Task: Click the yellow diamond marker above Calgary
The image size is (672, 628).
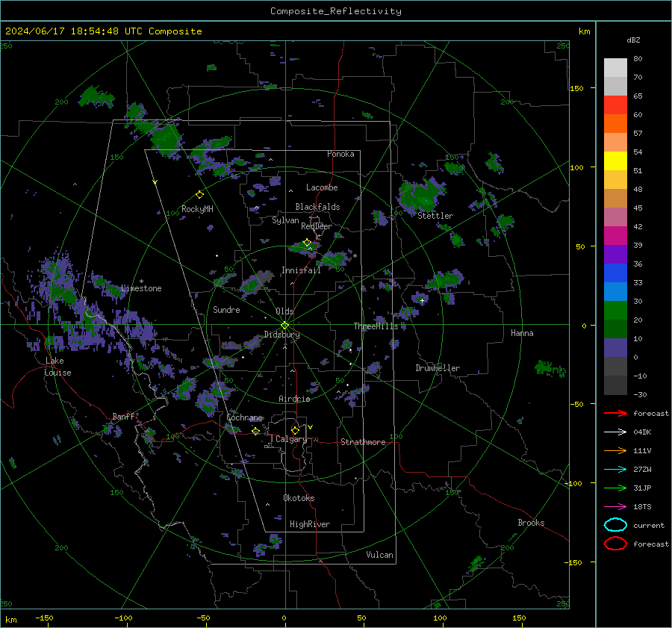Action: click(x=295, y=430)
